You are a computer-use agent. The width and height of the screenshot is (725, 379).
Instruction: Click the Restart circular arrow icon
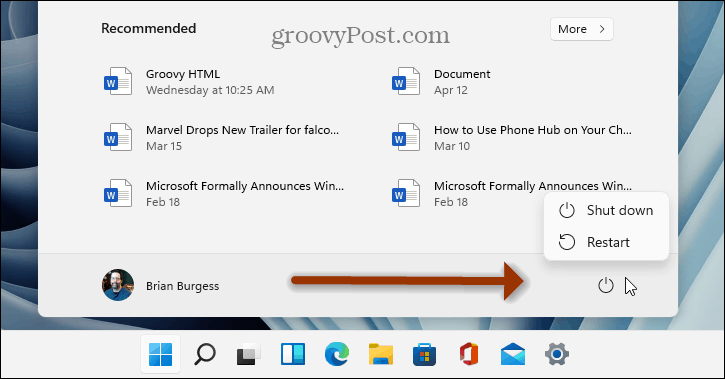point(567,242)
